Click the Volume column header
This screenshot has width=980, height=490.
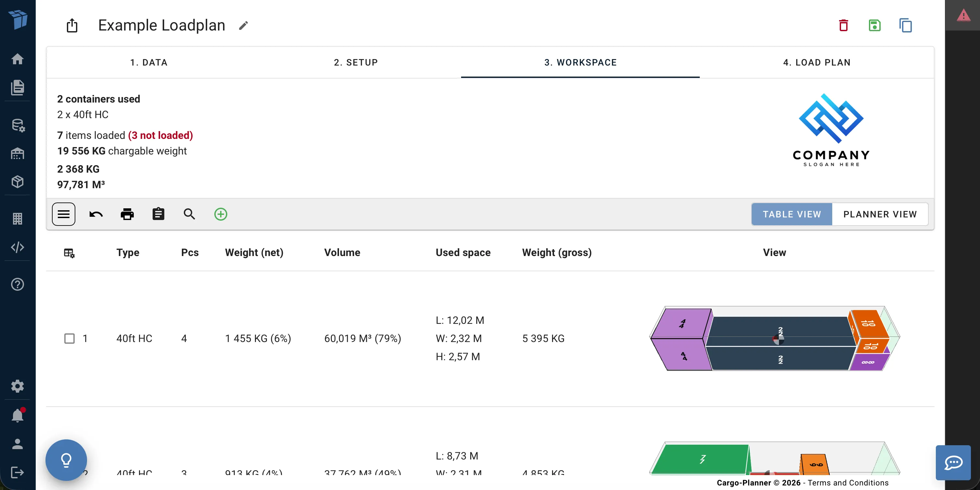coord(342,253)
